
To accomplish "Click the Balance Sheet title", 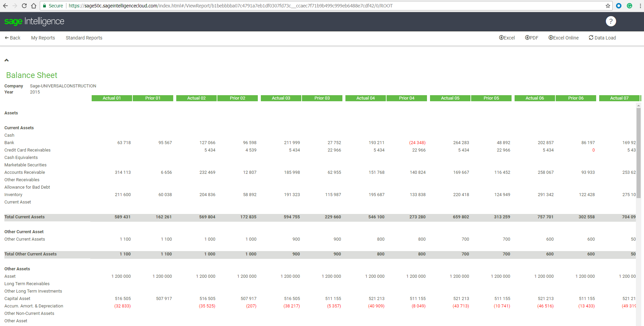I will [32, 75].
